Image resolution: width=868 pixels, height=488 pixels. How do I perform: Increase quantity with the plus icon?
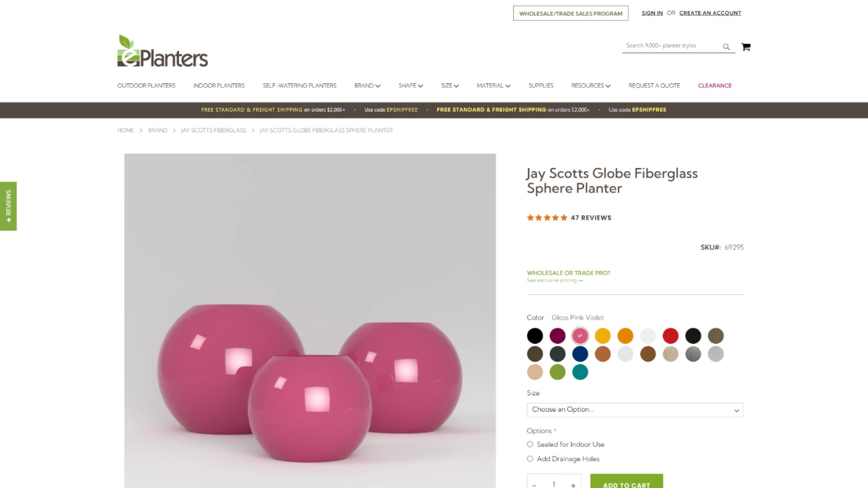(573, 485)
